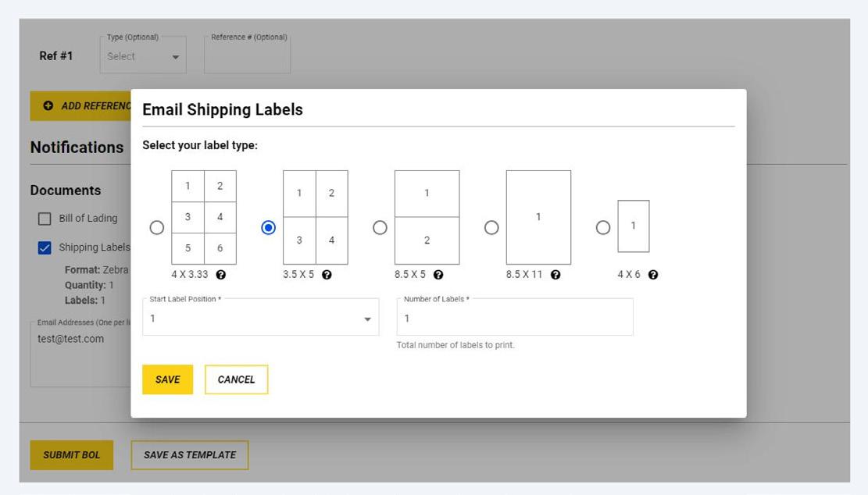
Task: Select the 8.5 X 5 label radio button
Action: pyautogui.click(x=380, y=228)
